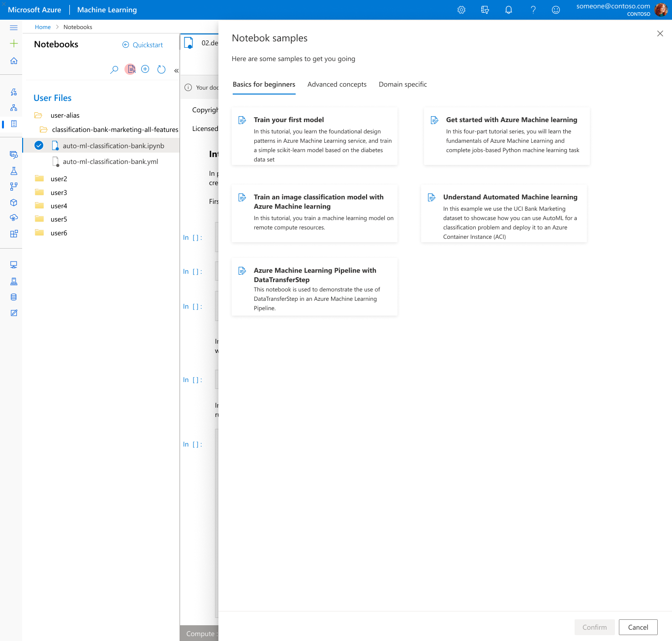Open Datasets icon in left sidebar
This screenshot has height=641, width=672.
14,155
